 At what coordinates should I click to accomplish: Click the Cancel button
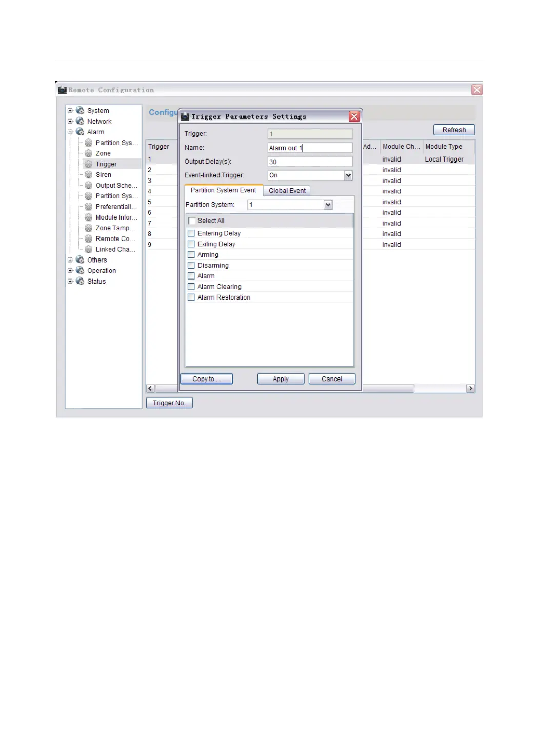[x=332, y=379]
